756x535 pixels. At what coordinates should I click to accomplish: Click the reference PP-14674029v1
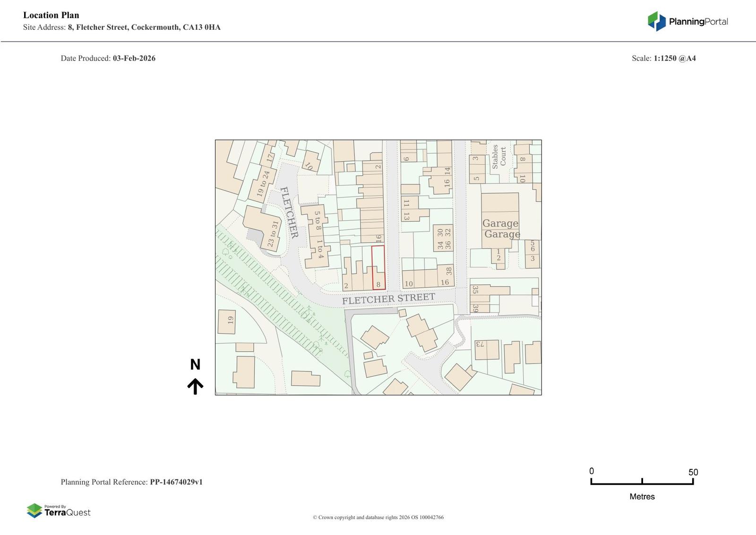coord(176,482)
